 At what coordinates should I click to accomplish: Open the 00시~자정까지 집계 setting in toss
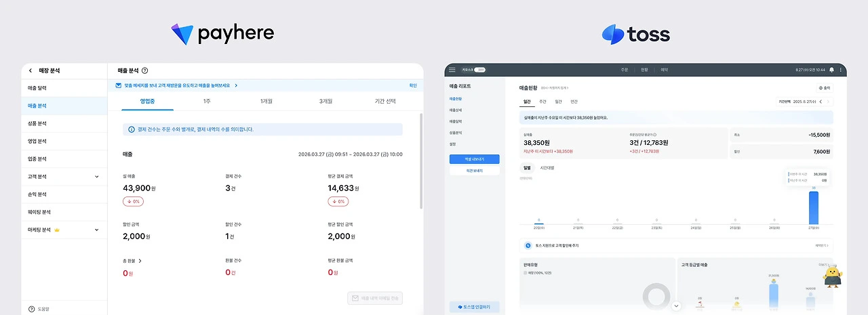(x=555, y=88)
